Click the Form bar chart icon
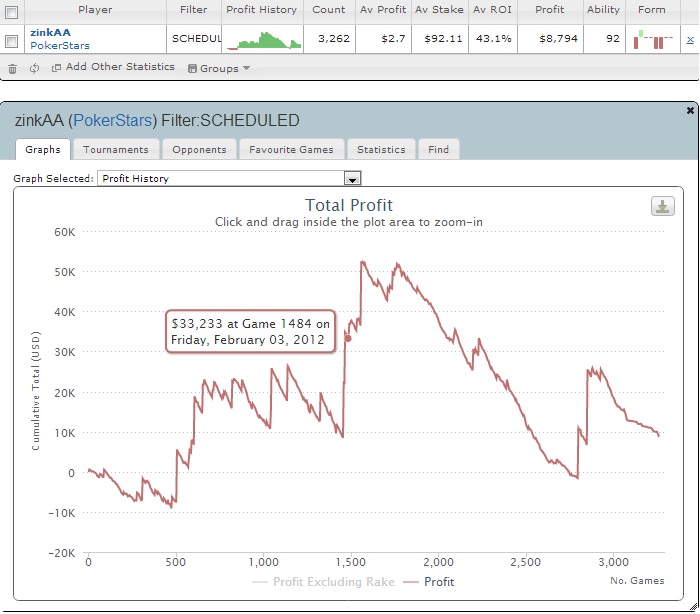The height and width of the screenshot is (614, 700). pyautogui.click(x=653, y=40)
